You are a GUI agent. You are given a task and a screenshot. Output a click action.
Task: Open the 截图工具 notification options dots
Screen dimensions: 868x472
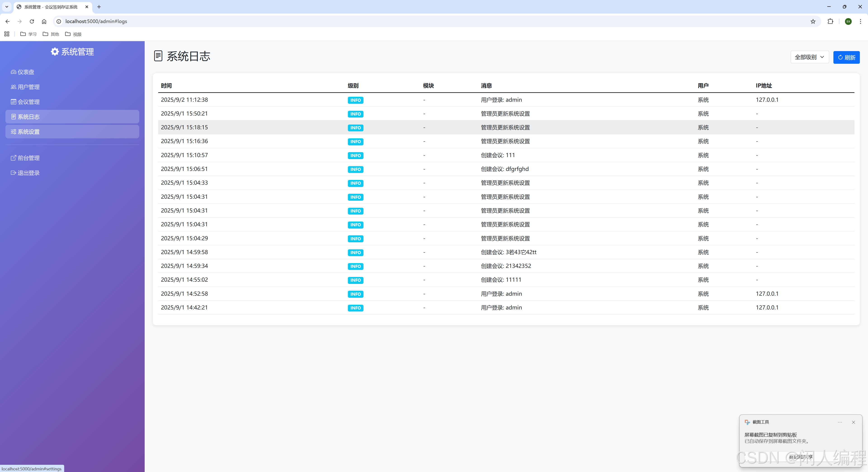coord(840,422)
